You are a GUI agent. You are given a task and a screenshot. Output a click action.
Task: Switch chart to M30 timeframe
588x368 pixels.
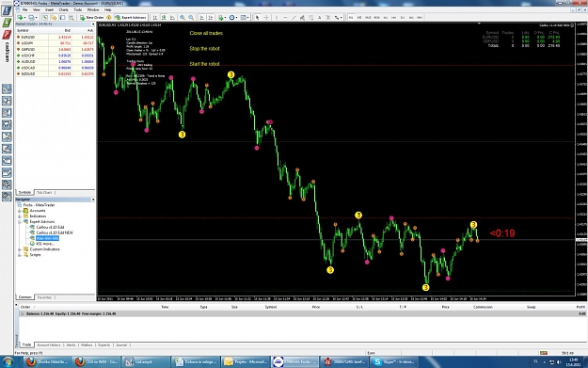(x=376, y=17)
